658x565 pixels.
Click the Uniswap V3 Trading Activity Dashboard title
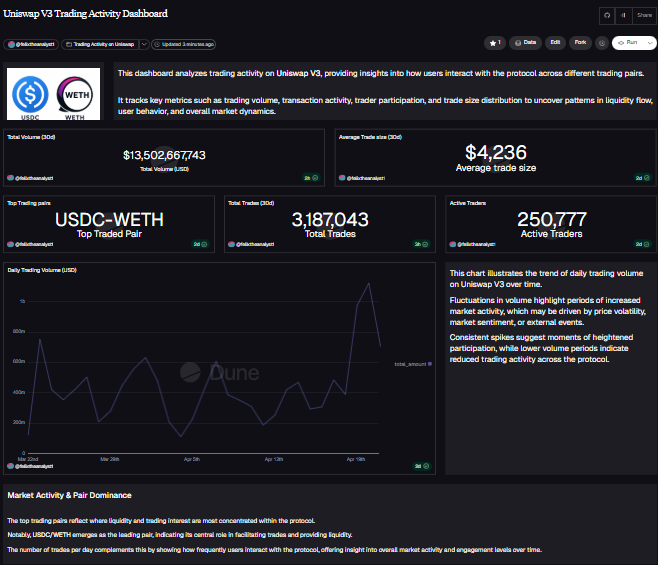(85, 13)
